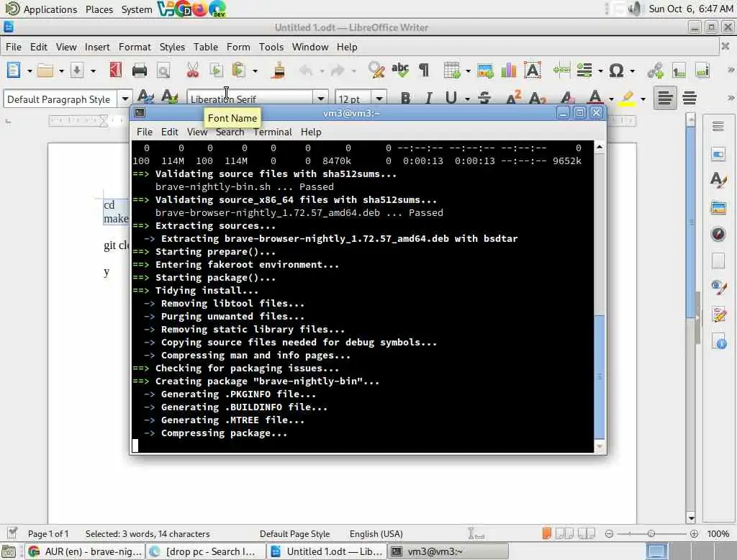Screen dimensions: 737x560
Task: Insert page break icon
Action: [561, 71]
